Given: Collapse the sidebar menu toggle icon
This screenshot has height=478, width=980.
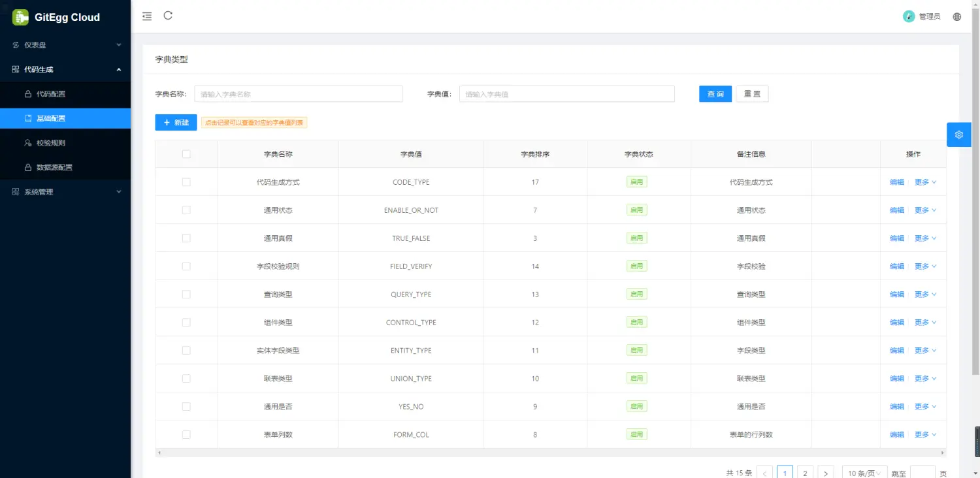Looking at the screenshot, I should click(147, 16).
